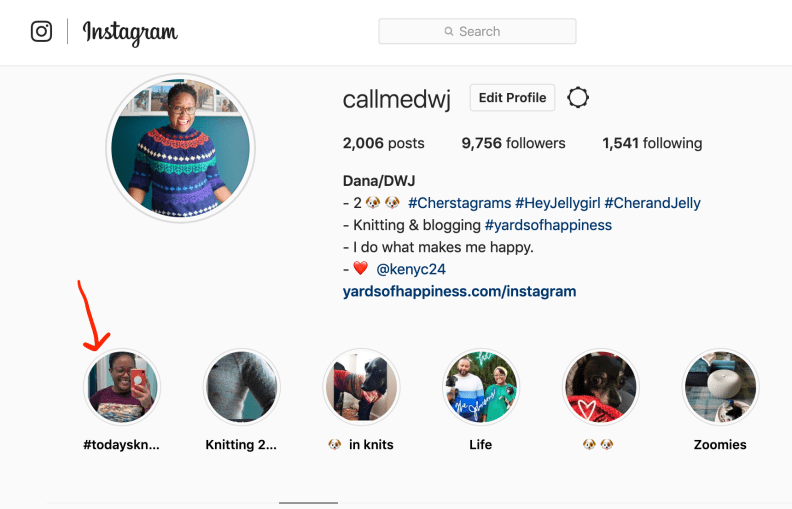Image resolution: width=792 pixels, height=509 pixels.
Task: Open the settings gear icon
Action: [578, 97]
